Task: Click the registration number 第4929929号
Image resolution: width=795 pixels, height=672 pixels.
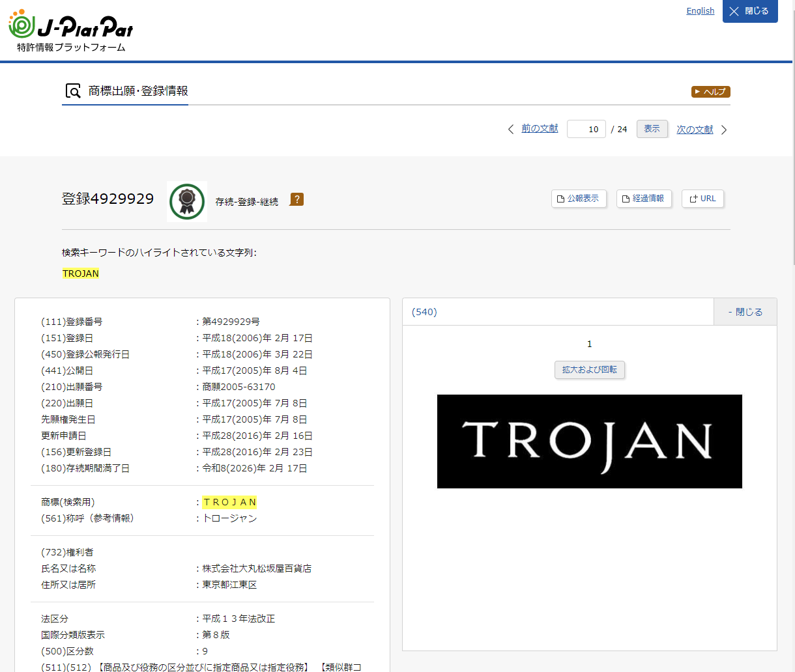Action: [231, 322]
